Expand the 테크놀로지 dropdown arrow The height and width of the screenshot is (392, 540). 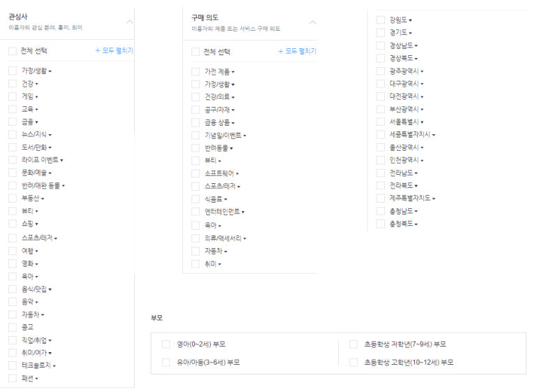point(54,365)
